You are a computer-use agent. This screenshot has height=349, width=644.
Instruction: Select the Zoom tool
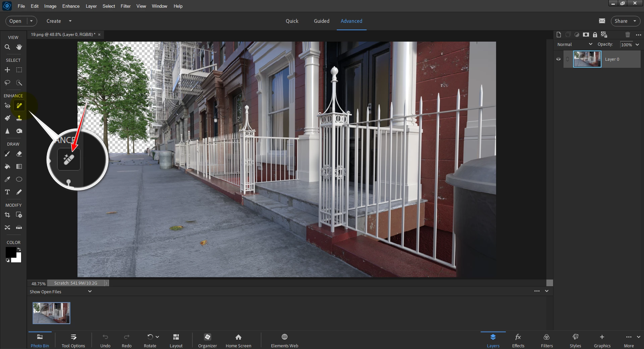coord(7,47)
